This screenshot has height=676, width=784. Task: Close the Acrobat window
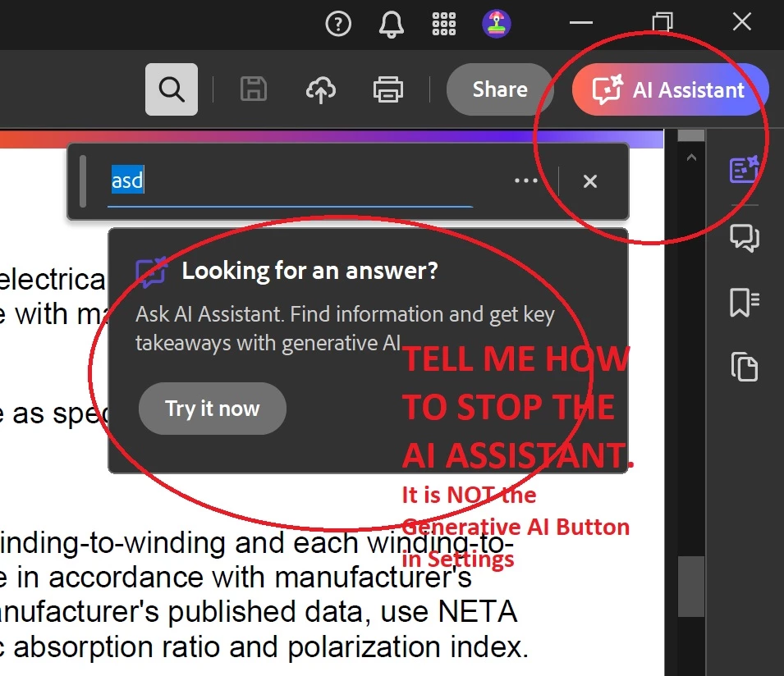(x=742, y=22)
